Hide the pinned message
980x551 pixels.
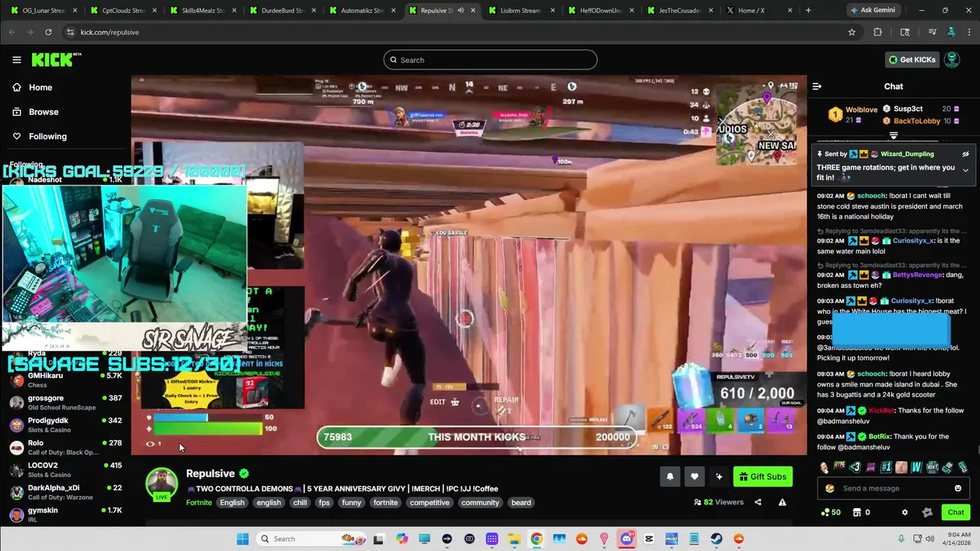click(x=965, y=154)
